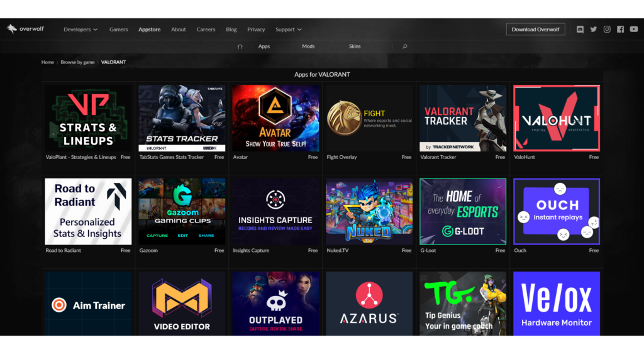Open the About menu item

178,30
